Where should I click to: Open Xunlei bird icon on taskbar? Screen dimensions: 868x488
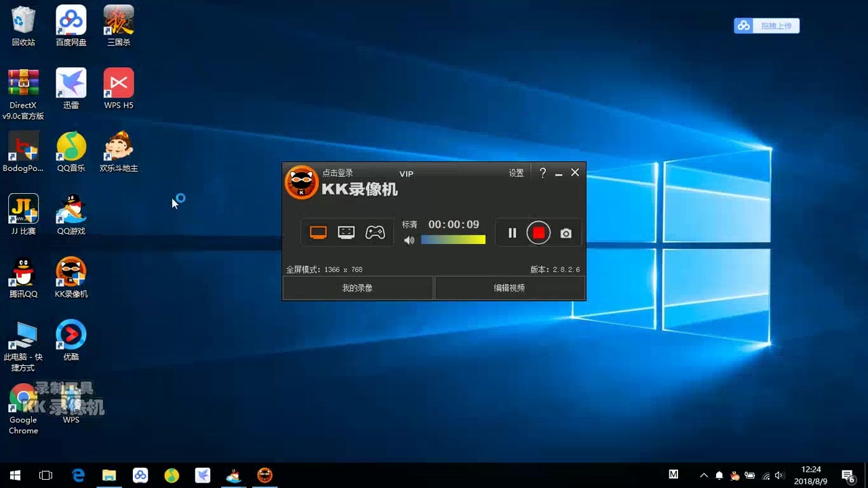[203, 475]
